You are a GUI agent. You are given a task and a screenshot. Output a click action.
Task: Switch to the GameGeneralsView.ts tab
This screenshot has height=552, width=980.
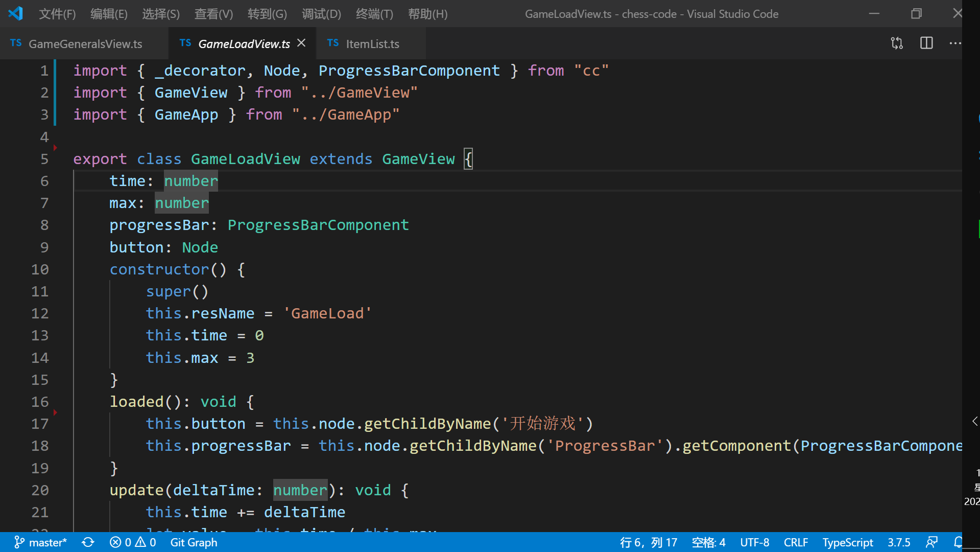point(85,44)
